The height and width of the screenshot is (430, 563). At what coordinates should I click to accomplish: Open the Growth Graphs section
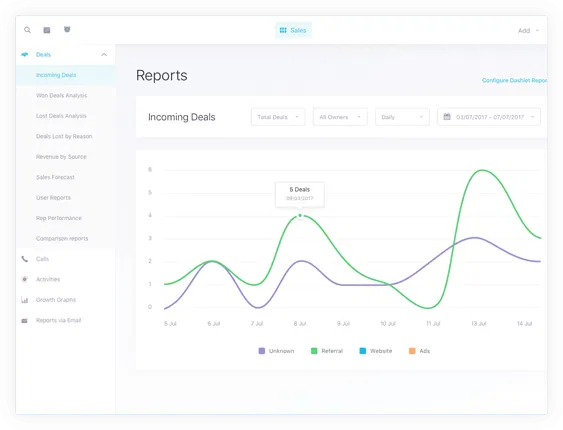[x=56, y=300]
